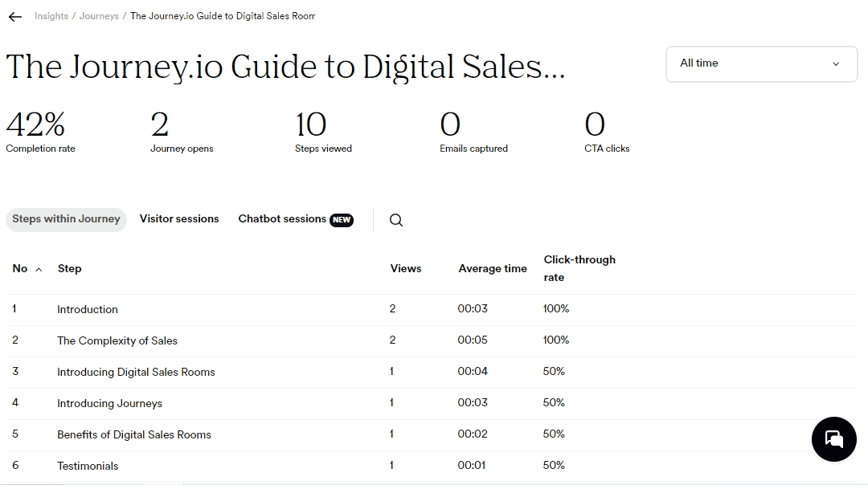Switch to the Visitor sessions tab
This screenshot has height=485, width=868.
click(179, 219)
